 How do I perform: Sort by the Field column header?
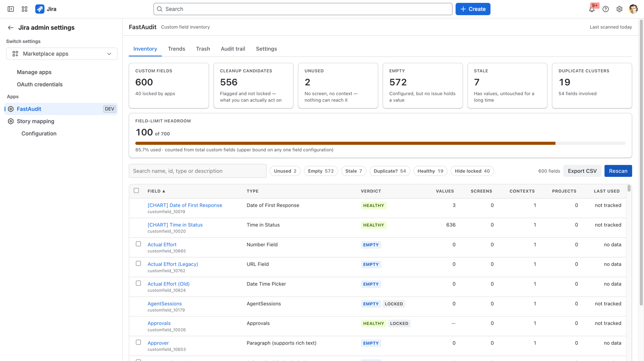(x=156, y=191)
